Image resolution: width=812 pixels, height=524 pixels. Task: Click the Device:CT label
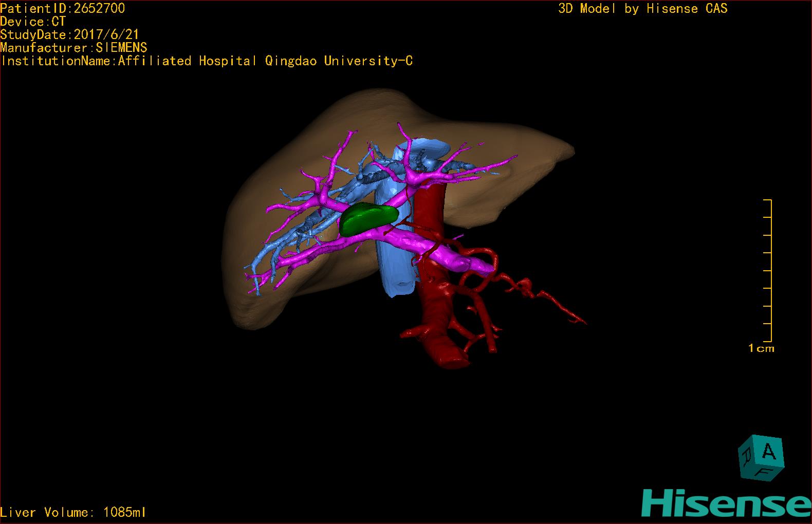click(x=33, y=22)
